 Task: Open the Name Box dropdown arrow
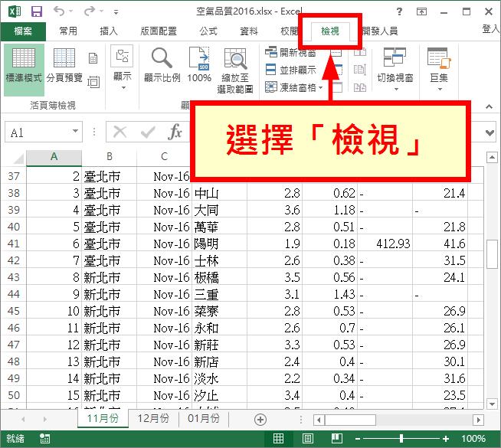click(75, 131)
